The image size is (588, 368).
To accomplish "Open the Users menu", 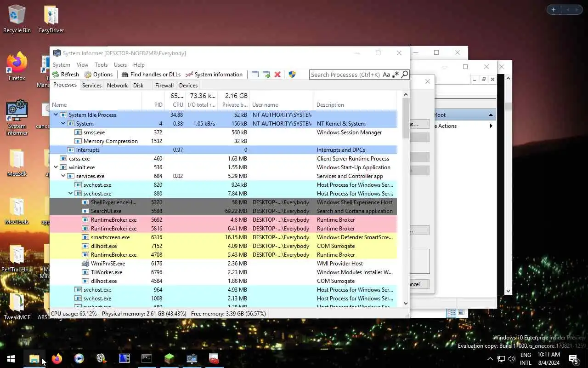I will click(120, 65).
